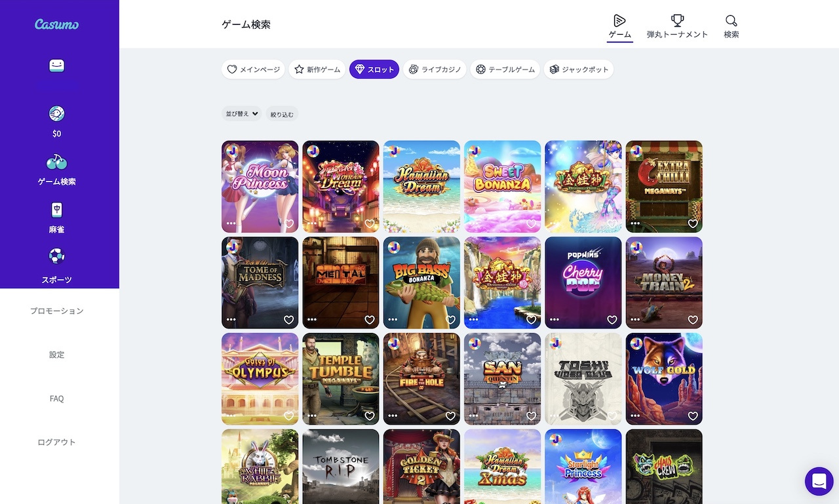The height and width of the screenshot is (504, 839).
Task: Expand the 並び替え sort dropdown
Action: 242,114
